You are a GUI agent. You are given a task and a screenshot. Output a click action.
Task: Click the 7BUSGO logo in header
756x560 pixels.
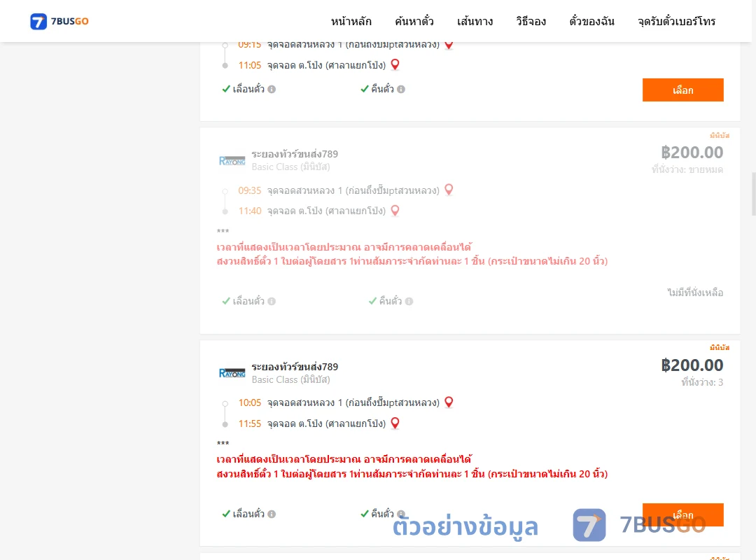click(59, 21)
